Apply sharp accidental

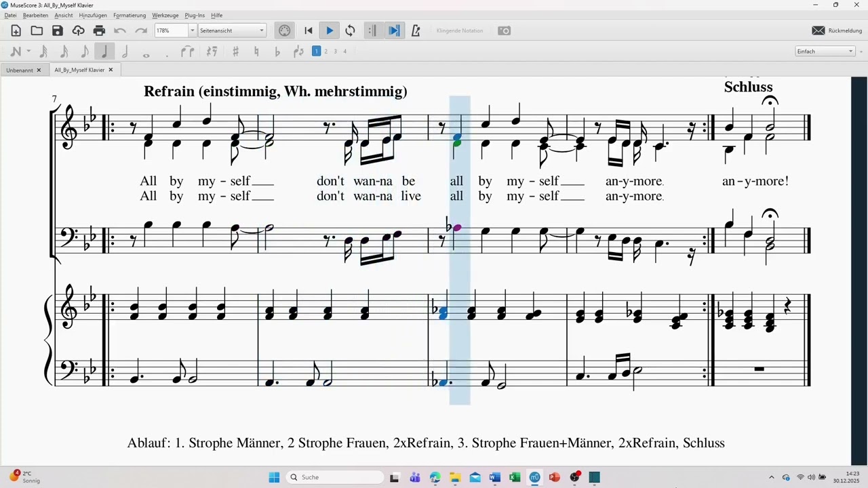235,52
